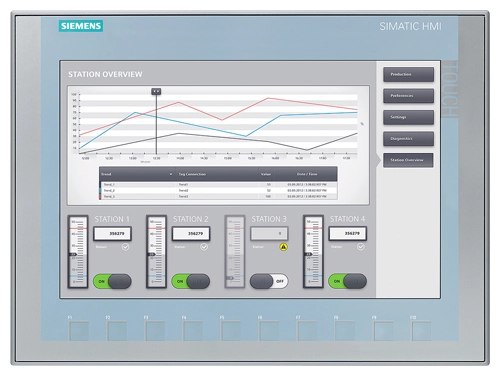Click the Station 2 status checkmark icon

click(x=204, y=247)
